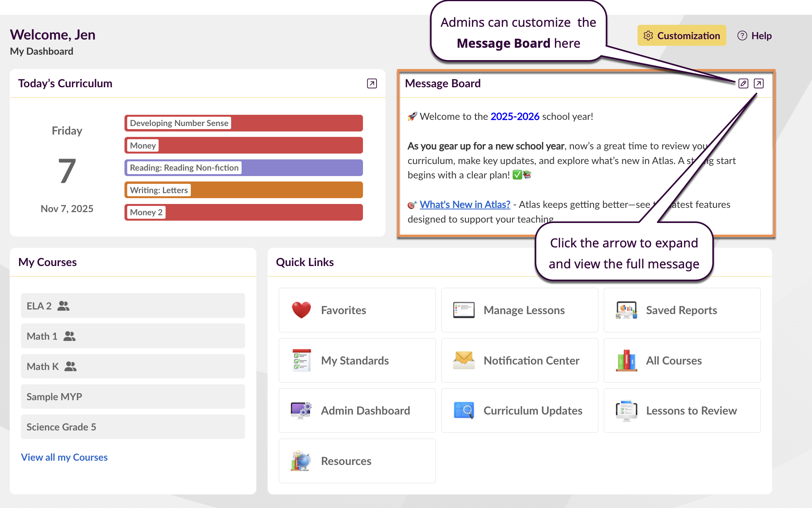Open the Customization gear button
The image size is (812, 508).
(x=681, y=36)
